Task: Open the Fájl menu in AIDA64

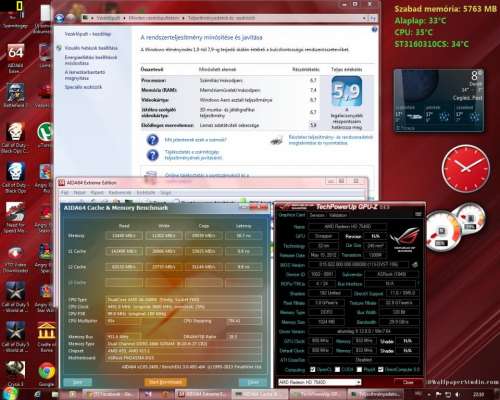Action: coord(65,193)
